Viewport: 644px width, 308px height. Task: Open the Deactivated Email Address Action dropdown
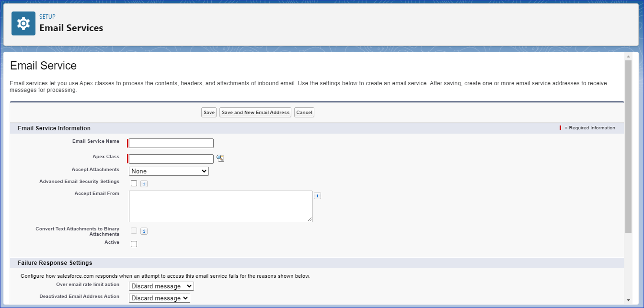click(159, 297)
